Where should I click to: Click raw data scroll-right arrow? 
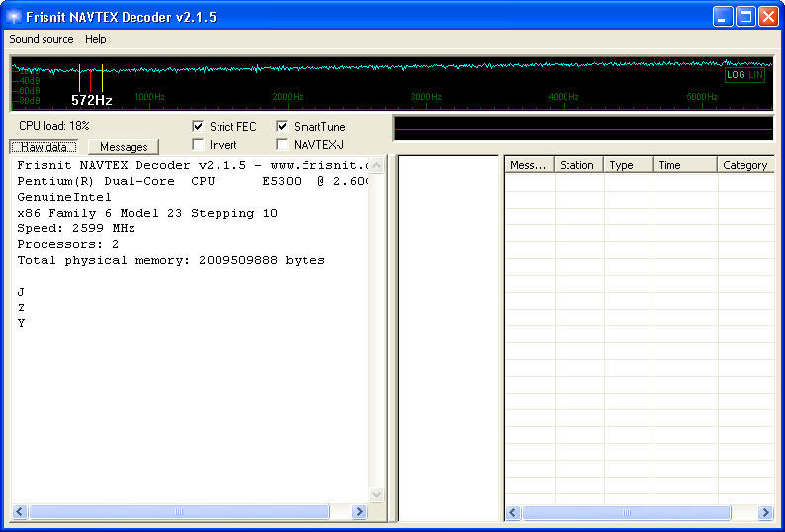(x=359, y=511)
